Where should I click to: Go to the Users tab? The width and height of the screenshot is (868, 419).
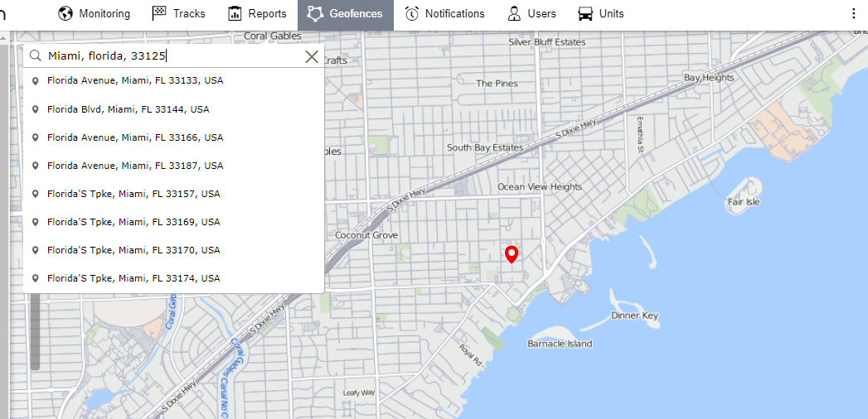[x=532, y=14]
